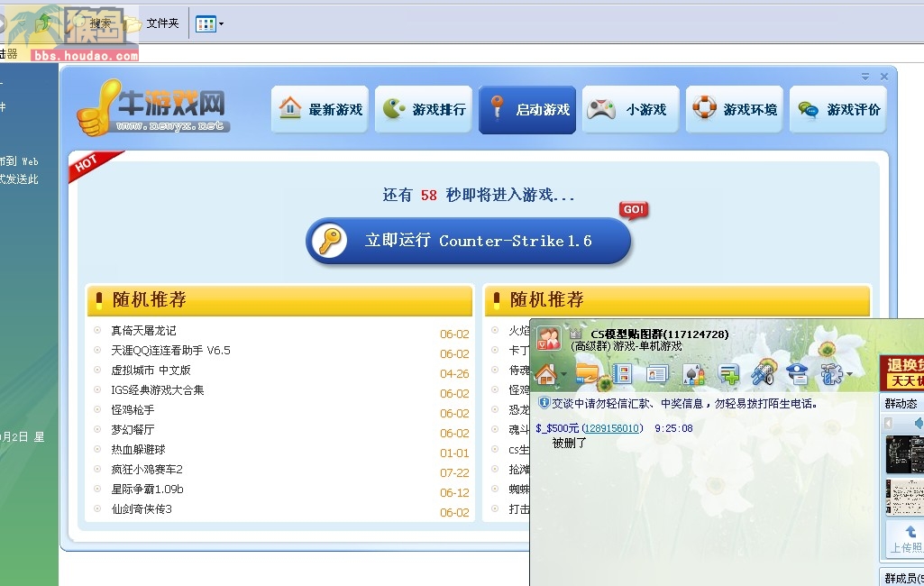This screenshot has height=586, width=924.
Task: Open the group settings gear icon
Action: point(831,374)
